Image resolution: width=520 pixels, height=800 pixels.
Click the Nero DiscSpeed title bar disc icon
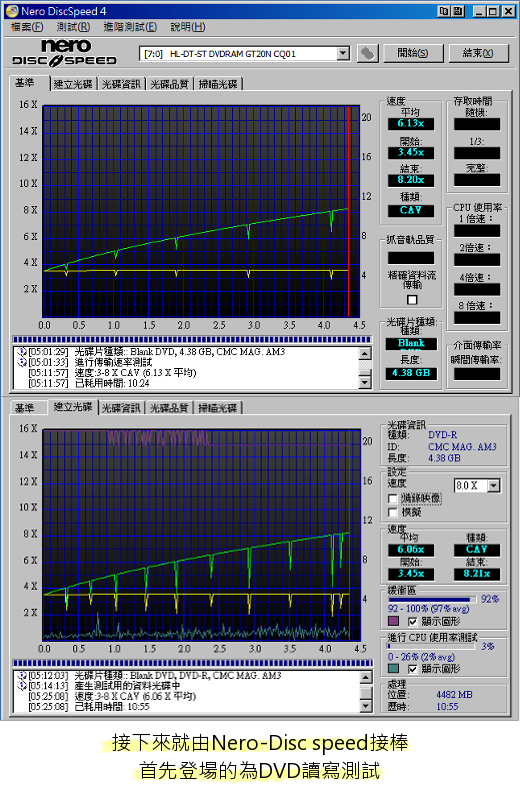click(12, 11)
